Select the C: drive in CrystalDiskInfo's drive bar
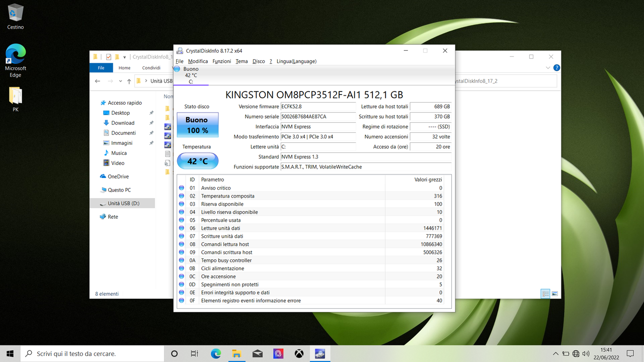 tap(191, 73)
